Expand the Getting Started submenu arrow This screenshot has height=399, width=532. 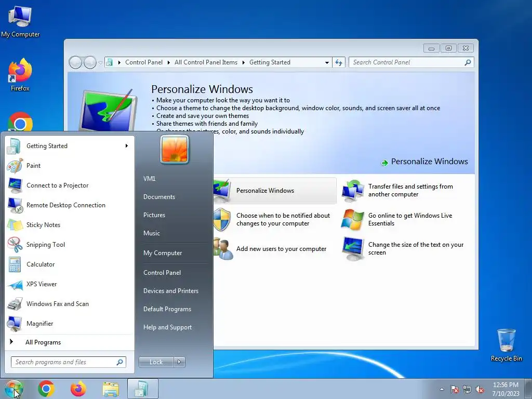tap(127, 146)
